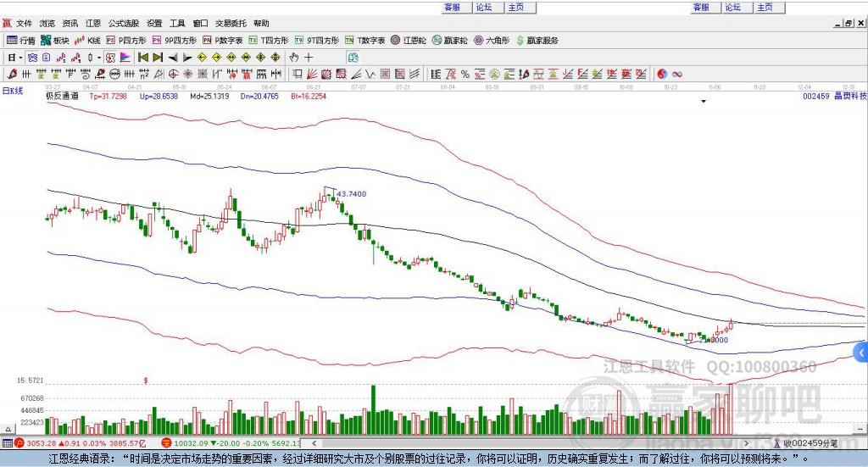Click the 极反通道 indicator name
This screenshot has height=467, width=868.
[62, 97]
